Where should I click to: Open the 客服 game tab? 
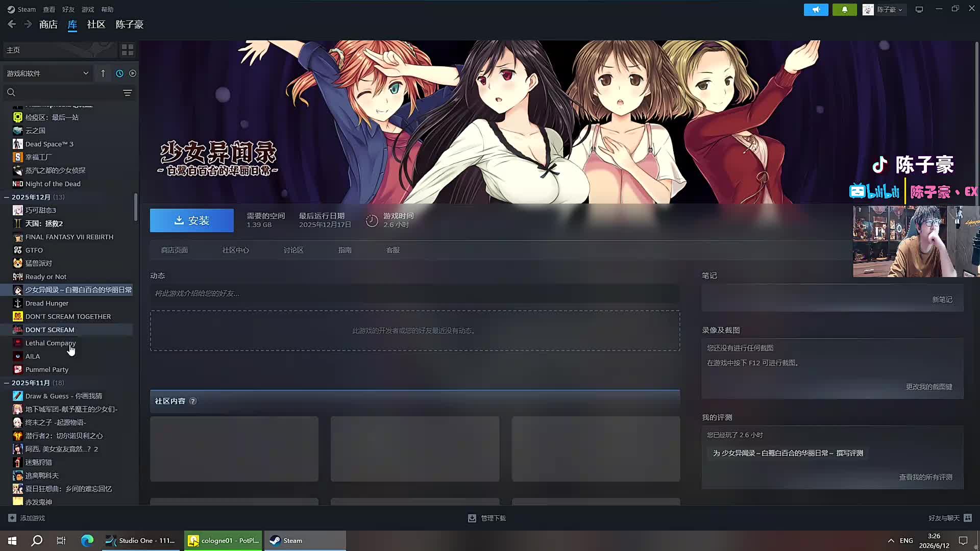(x=393, y=250)
